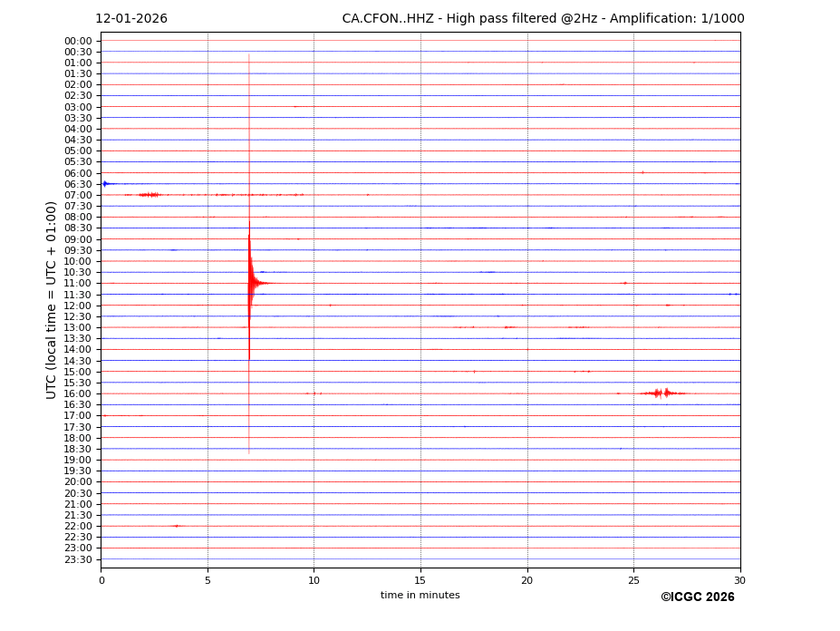Click the date label 12-01-2026
This screenshot has height=631, width=840.
[131, 19]
